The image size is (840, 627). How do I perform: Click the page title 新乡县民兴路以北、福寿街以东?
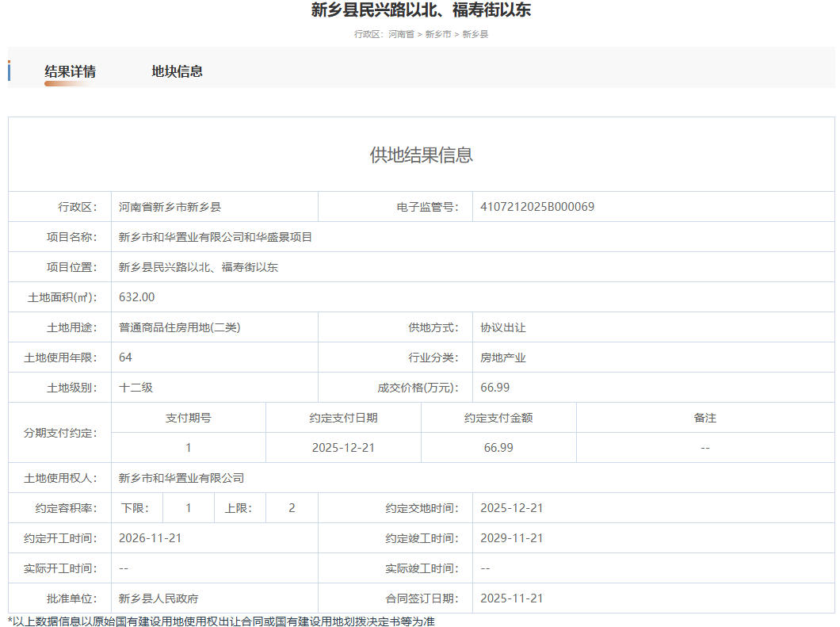pyautogui.click(x=421, y=10)
